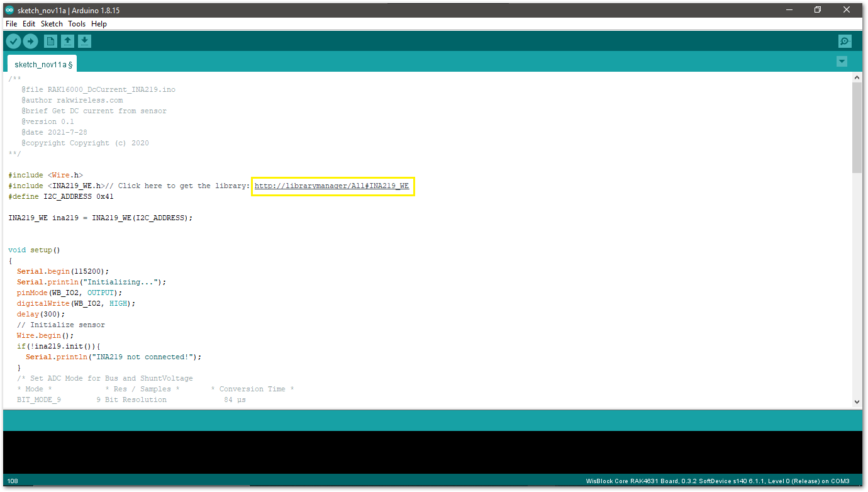Click the 'Serial.println("Initializing...");' line
Viewport: 868px width, 492px height.
coord(92,282)
